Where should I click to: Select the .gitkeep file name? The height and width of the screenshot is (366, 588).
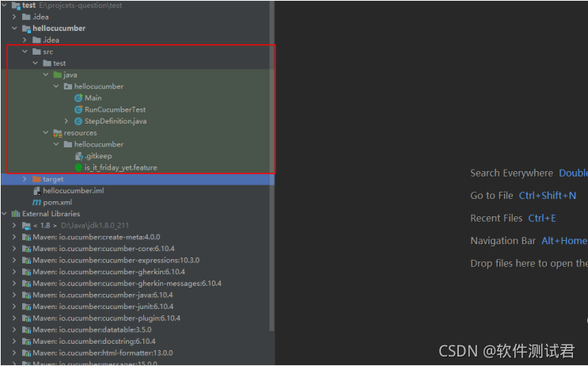point(98,156)
